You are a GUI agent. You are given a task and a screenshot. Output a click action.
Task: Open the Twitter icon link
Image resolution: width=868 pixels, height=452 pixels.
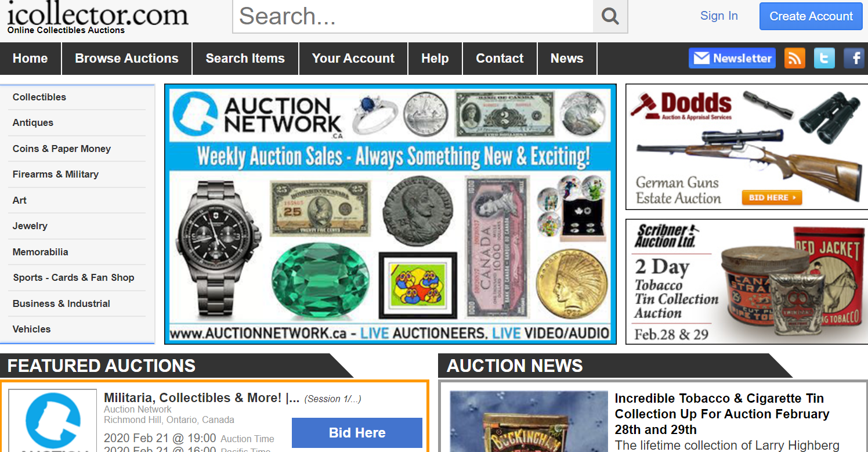pyautogui.click(x=824, y=58)
